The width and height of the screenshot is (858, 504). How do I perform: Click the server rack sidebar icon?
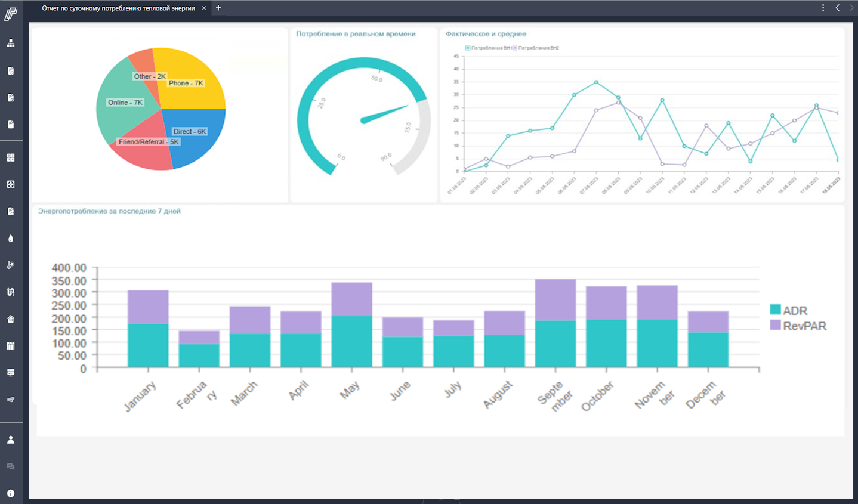point(11,372)
